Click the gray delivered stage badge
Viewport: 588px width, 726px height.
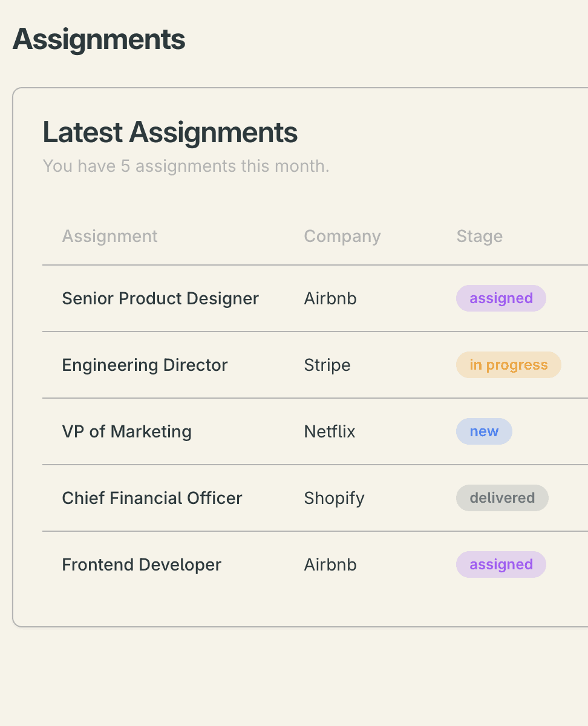coord(502,498)
